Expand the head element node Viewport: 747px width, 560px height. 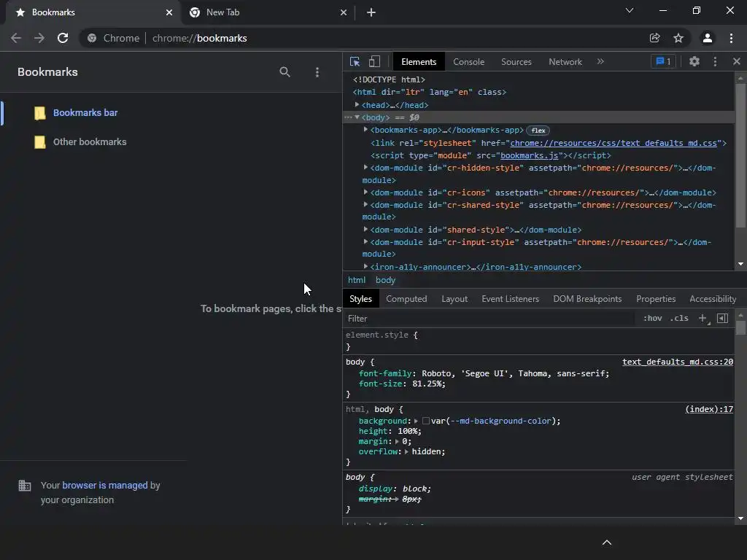point(357,105)
